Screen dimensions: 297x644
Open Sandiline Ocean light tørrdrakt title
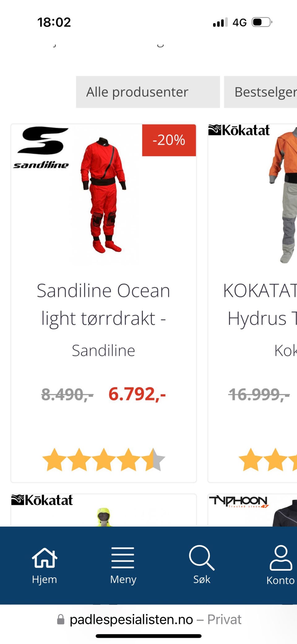[x=103, y=305]
